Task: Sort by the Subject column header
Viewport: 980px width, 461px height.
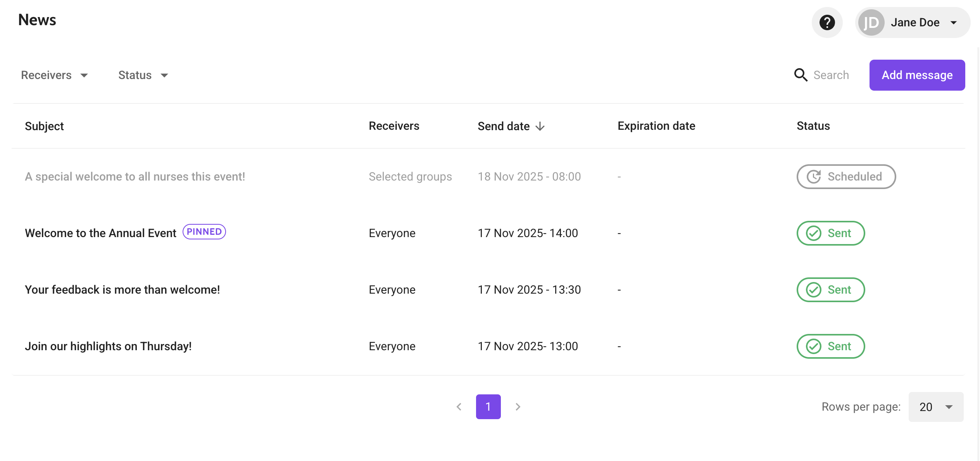Action: pyautogui.click(x=44, y=126)
